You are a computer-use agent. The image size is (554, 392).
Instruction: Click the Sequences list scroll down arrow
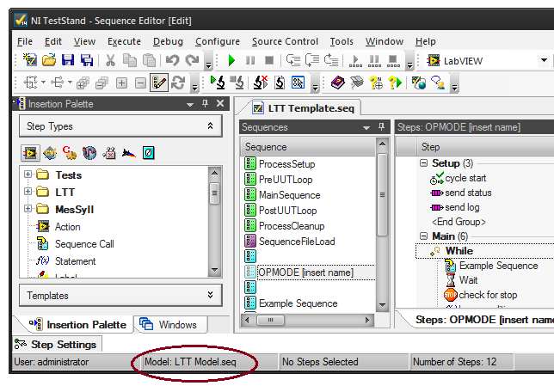click(x=382, y=305)
